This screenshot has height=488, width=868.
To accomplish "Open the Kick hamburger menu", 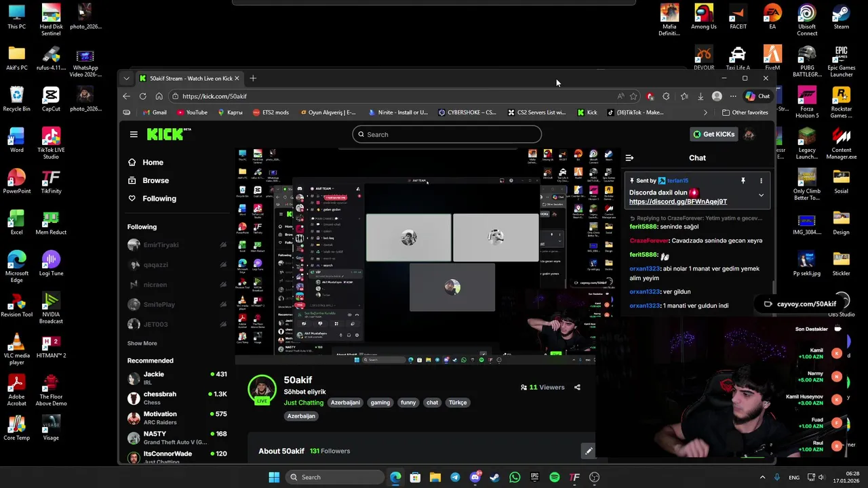I will coord(134,134).
